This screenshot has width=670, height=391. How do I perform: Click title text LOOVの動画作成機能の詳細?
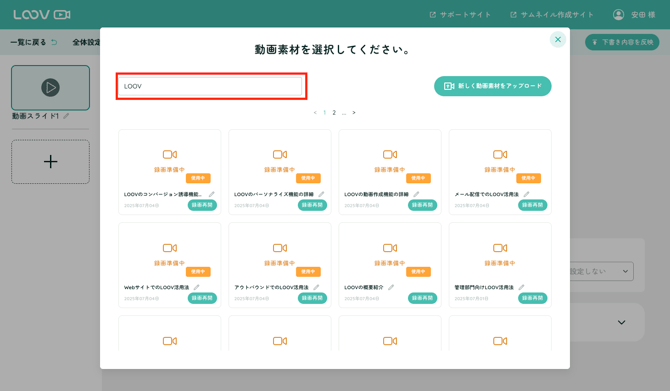click(376, 194)
